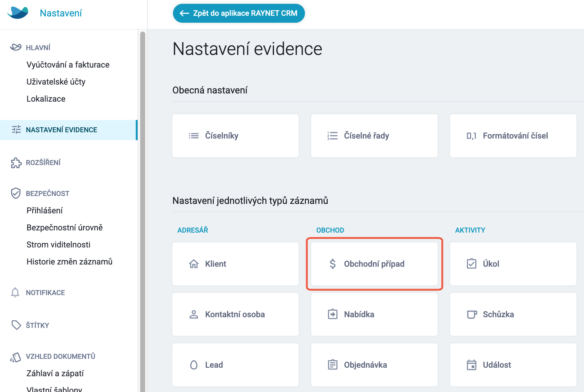Screen dimensions: 584x392
Task: Click the Obchod column heading
Action: click(x=330, y=230)
